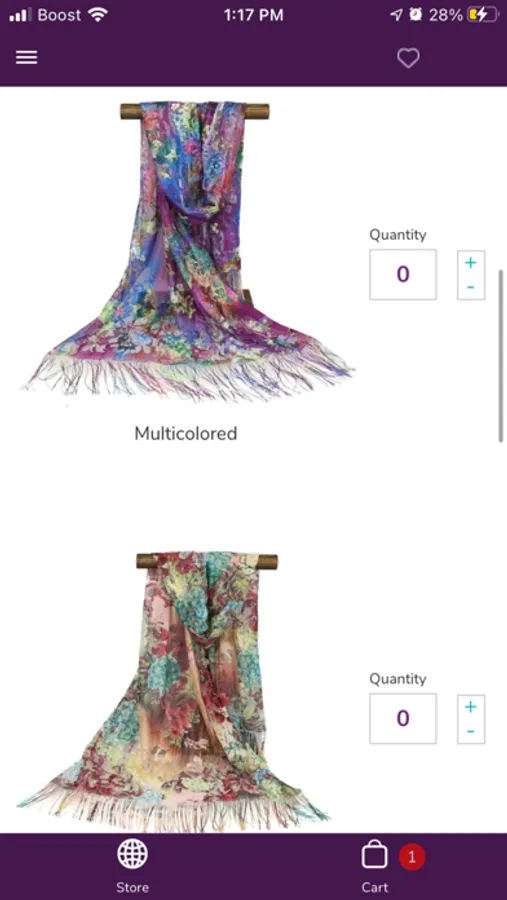Increase quantity of Multicolored scarf

point(471,263)
